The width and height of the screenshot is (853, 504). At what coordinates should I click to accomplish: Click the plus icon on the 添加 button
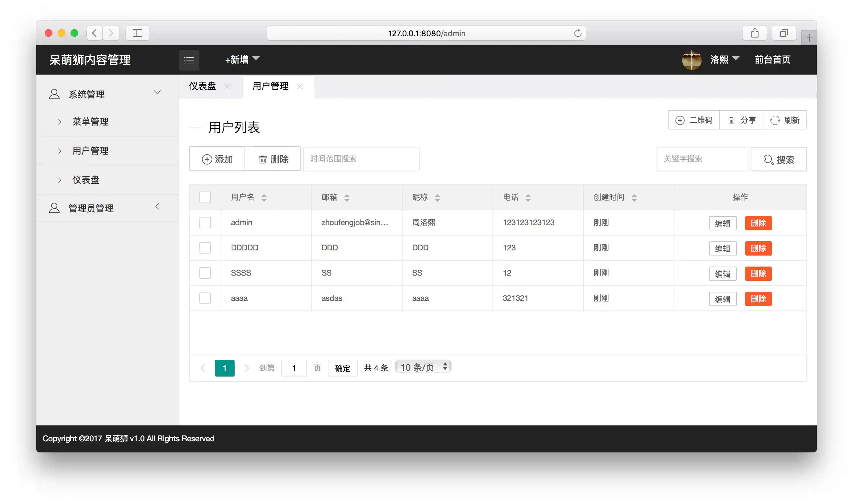pos(207,159)
